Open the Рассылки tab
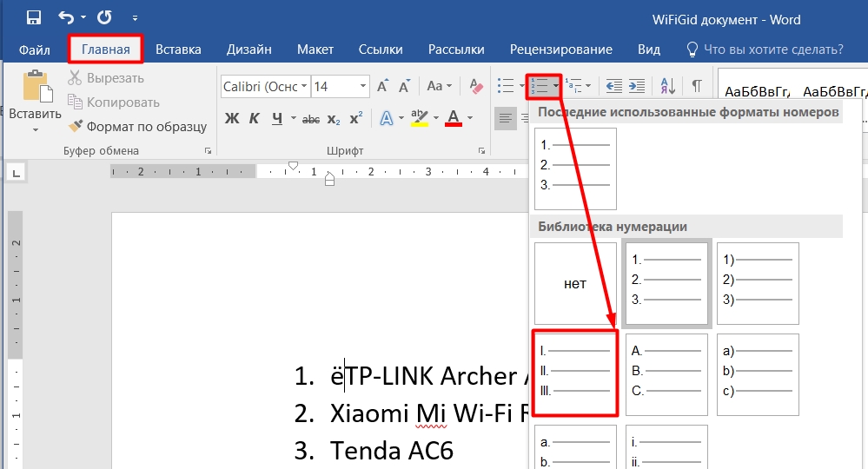868x469 pixels. pos(456,50)
